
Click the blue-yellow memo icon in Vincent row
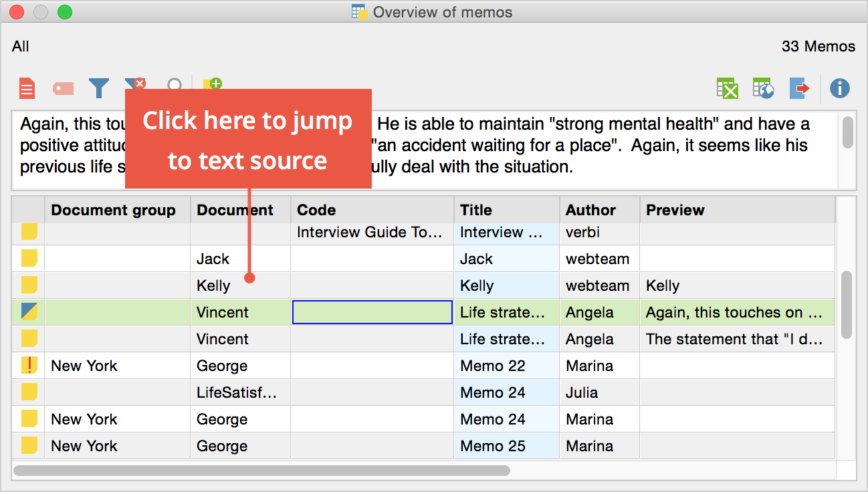[29, 312]
